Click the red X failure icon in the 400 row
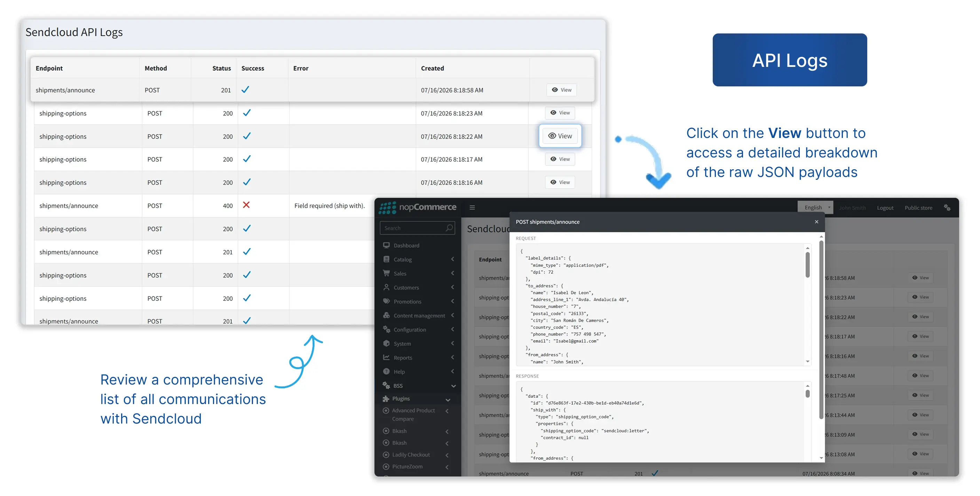 pyautogui.click(x=246, y=205)
